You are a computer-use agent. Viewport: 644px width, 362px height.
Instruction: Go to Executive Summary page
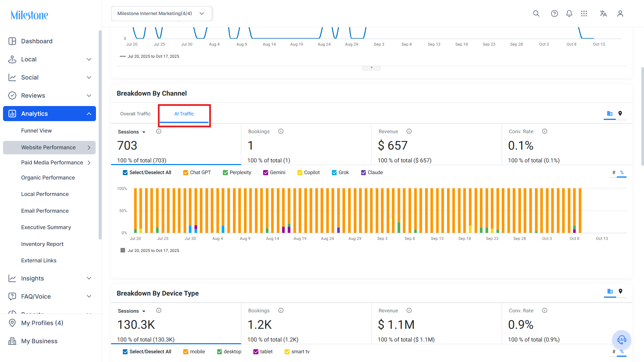(x=46, y=227)
